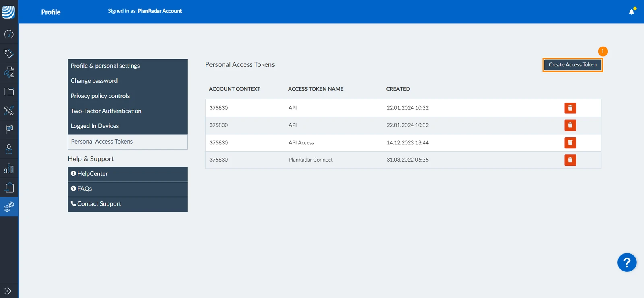
Task: Click 'PlanRadar Connect' token name
Action: (311, 160)
